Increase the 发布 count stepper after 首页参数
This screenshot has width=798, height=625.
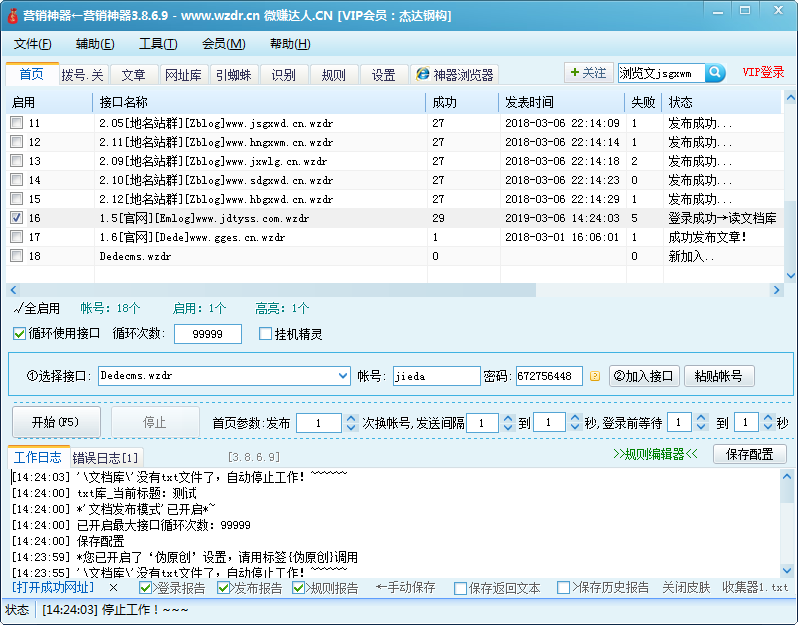coord(349,419)
